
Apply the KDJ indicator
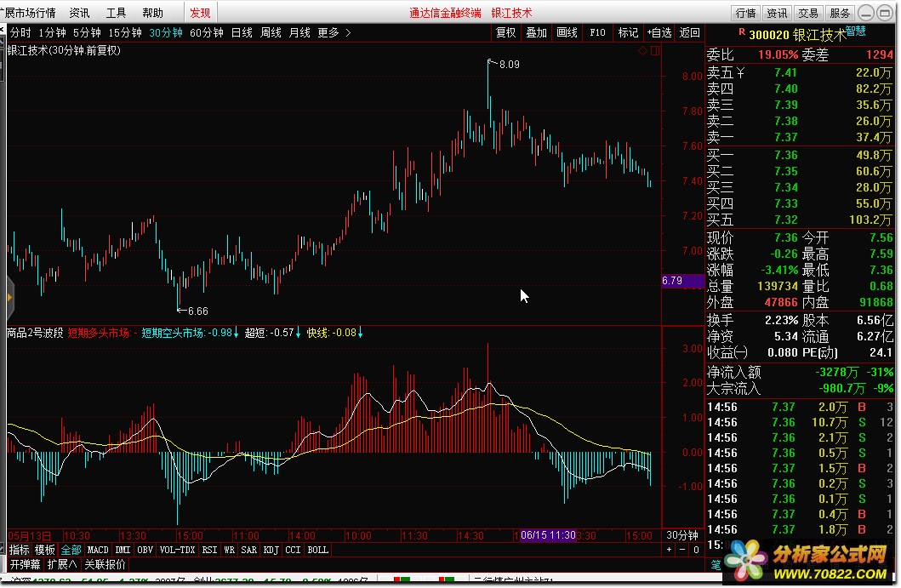click(x=271, y=550)
